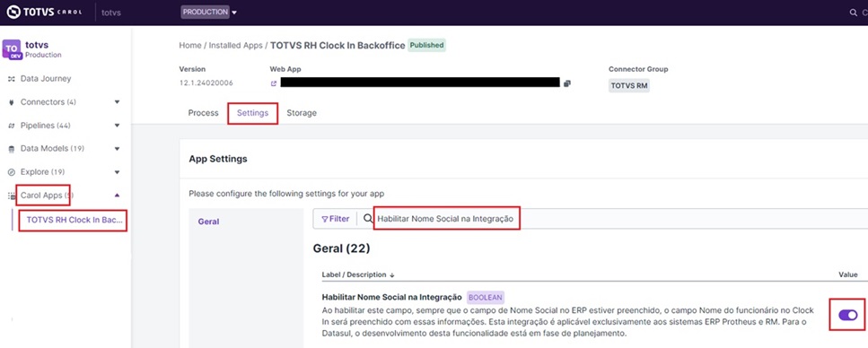Open the Web App external link icon
868x348 pixels.
tap(273, 84)
